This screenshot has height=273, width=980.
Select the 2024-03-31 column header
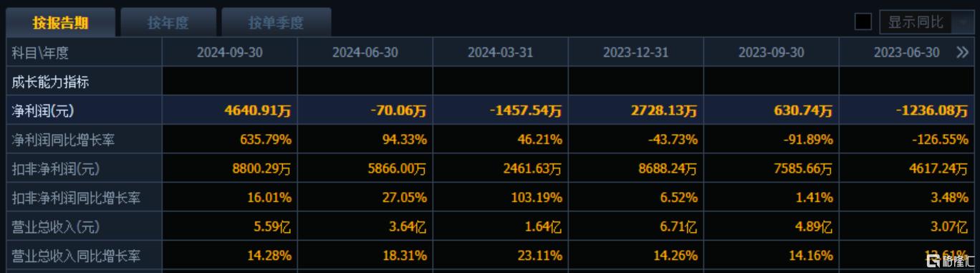501,52
